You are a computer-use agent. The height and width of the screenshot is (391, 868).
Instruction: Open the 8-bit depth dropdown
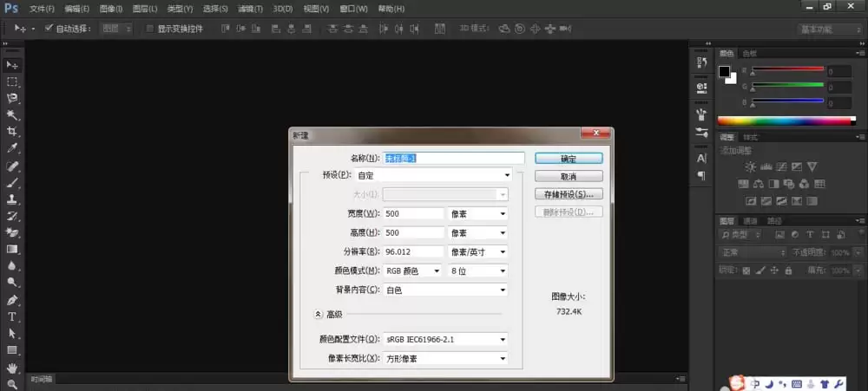pyautogui.click(x=477, y=271)
